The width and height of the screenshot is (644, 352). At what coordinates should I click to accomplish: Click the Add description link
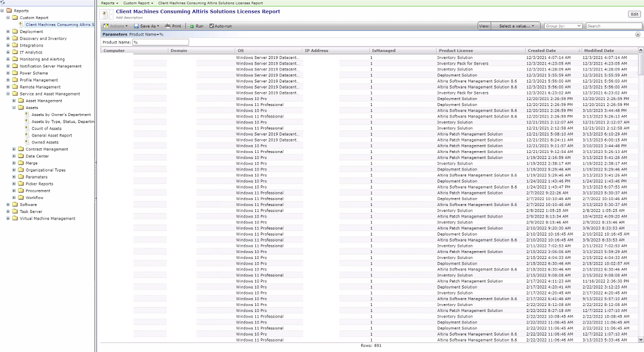[129, 17]
